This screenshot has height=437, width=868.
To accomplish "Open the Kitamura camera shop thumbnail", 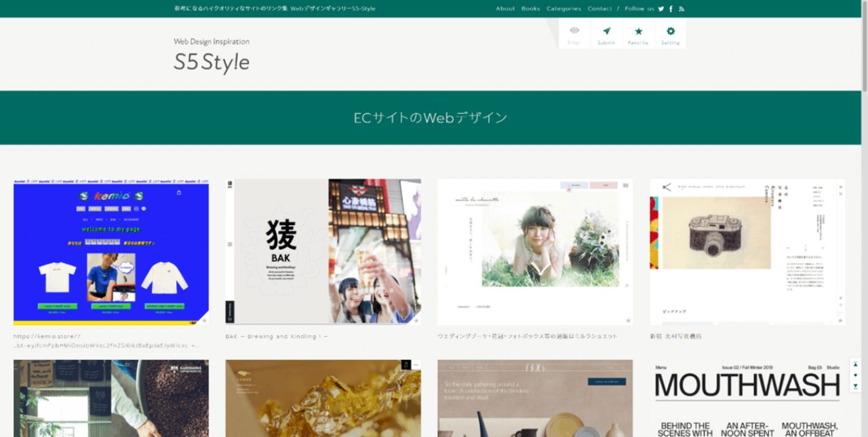I will pos(746,251).
